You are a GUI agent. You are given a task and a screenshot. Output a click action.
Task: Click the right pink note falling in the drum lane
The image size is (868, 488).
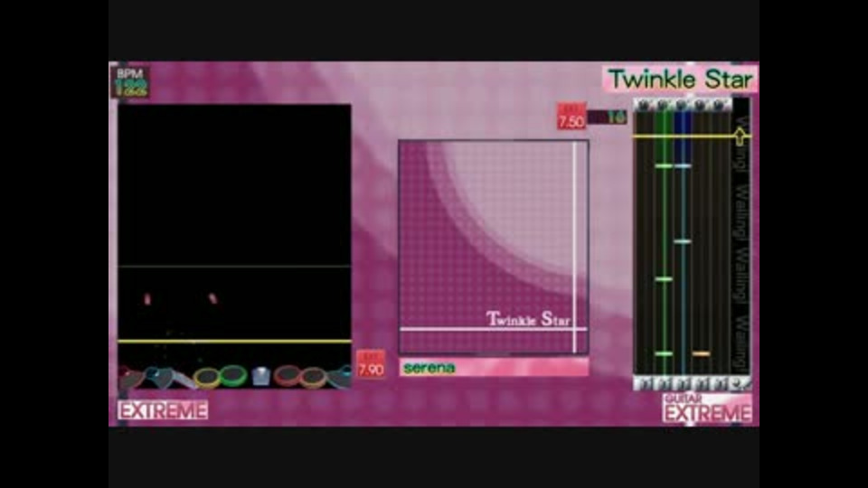point(212,299)
